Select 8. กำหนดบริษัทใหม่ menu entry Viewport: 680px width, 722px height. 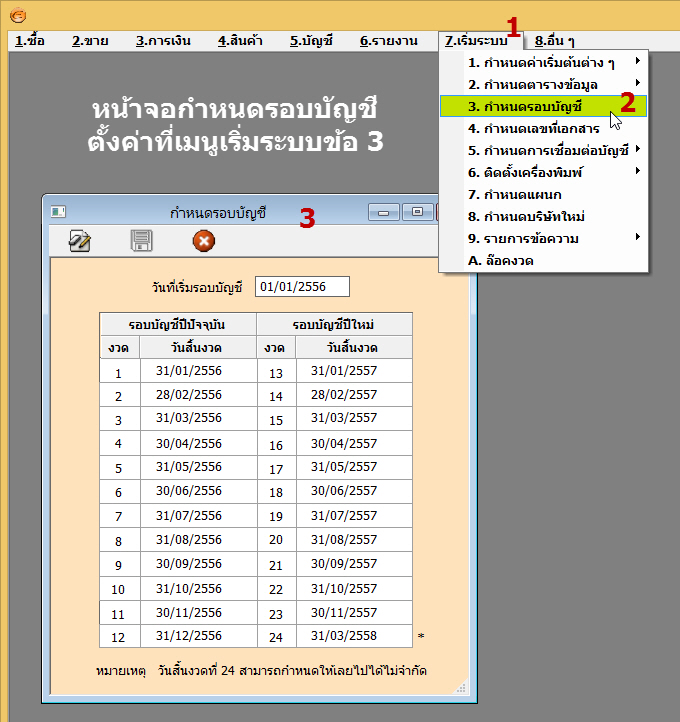543,216
